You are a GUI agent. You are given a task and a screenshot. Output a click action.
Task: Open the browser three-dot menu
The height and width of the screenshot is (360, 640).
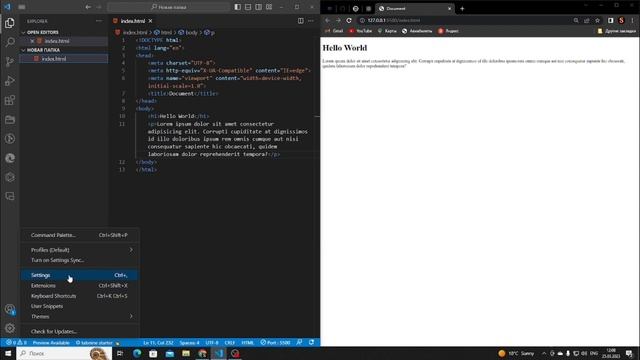pos(632,20)
